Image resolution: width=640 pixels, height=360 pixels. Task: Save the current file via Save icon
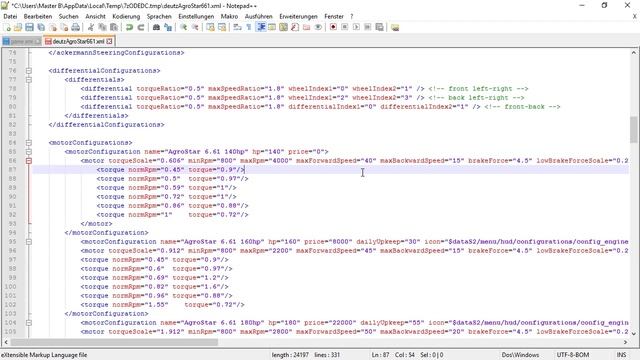coord(29,27)
